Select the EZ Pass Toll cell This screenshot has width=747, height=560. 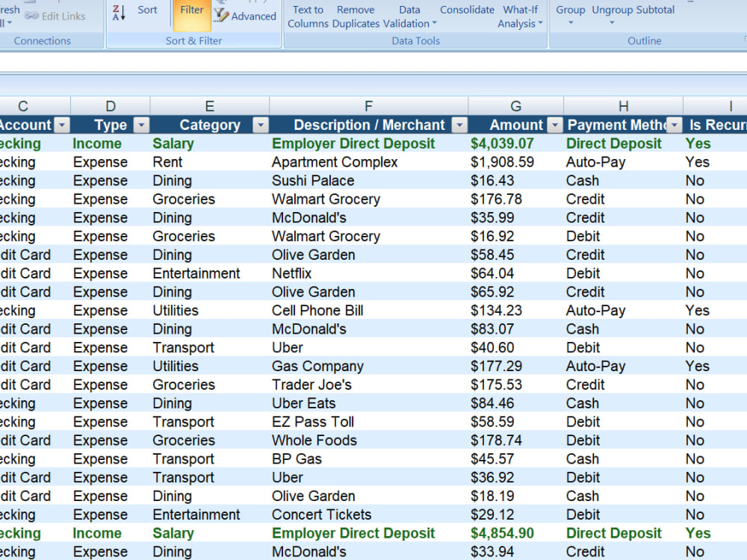click(369, 422)
